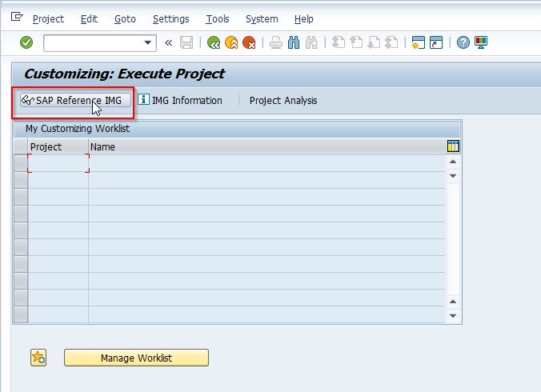This screenshot has width=541, height=392.
Task: Click the Print icon
Action: click(x=275, y=42)
